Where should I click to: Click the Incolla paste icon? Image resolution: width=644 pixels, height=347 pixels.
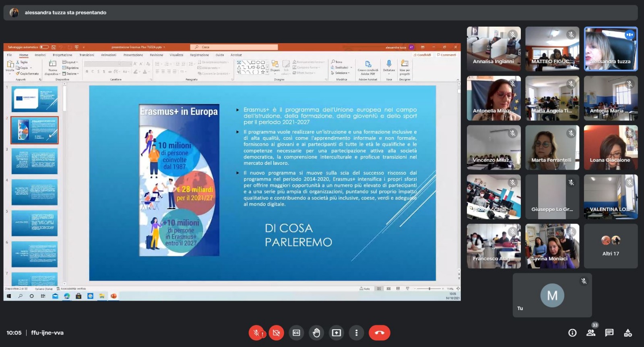tap(10, 64)
